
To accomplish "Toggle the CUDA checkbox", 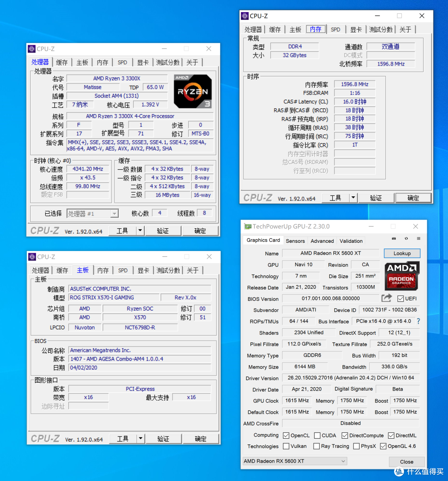I will (317, 435).
